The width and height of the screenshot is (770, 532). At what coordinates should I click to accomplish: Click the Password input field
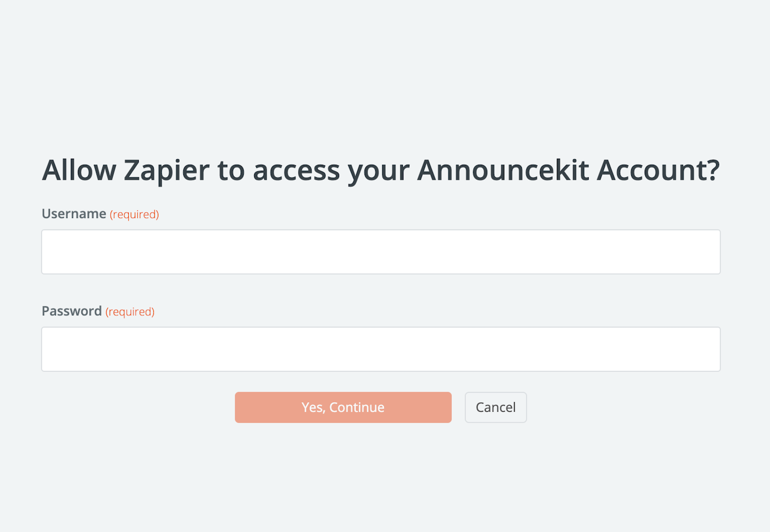[x=381, y=349]
